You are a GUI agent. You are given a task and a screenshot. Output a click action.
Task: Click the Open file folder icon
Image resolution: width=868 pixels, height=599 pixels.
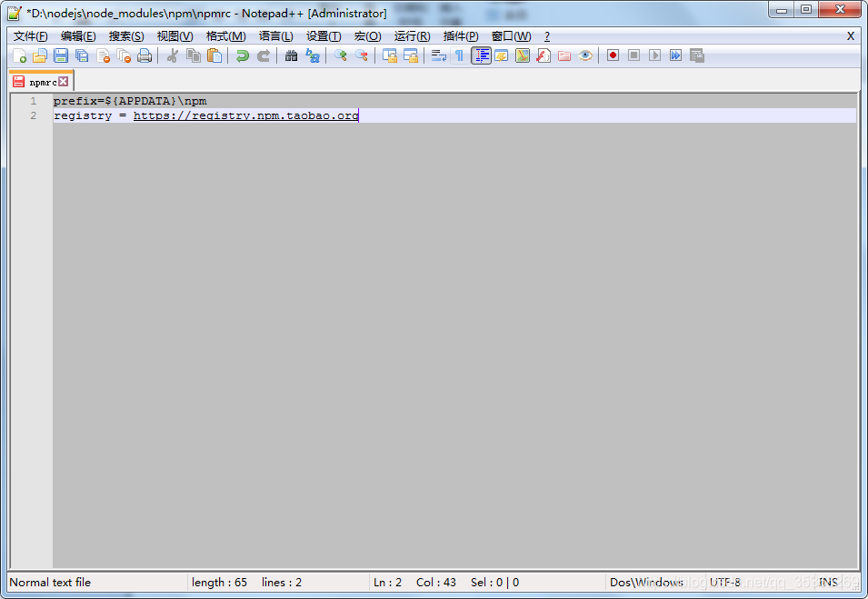click(40, 56)
